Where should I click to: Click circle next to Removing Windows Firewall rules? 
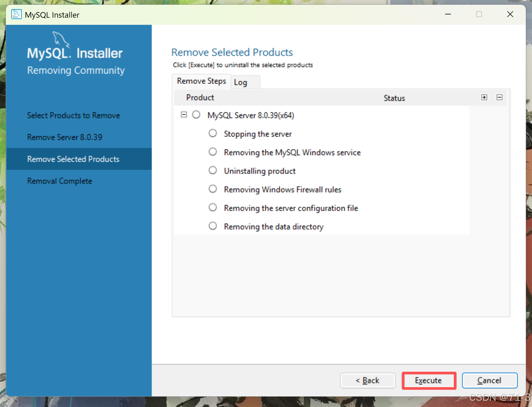pos(213,189)
